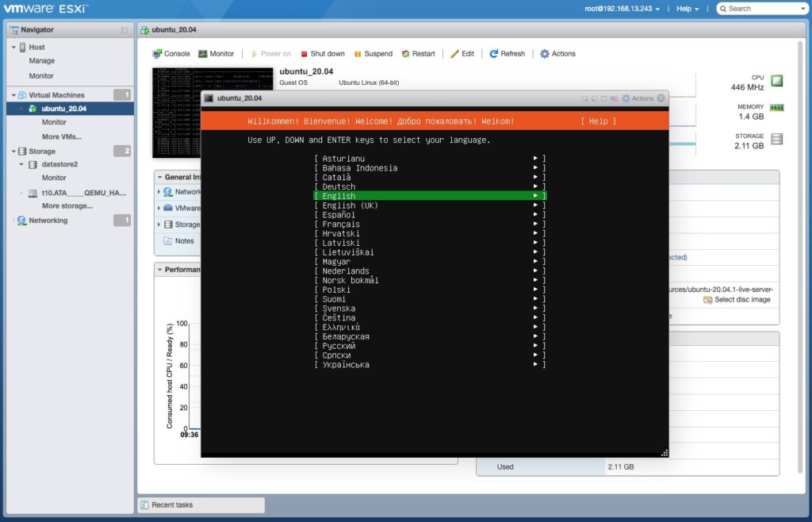Expand the VMware Tools row in General Information
The height and width of the screenshot is (522, 812).
pyautogui.click(x=159, y=208)
